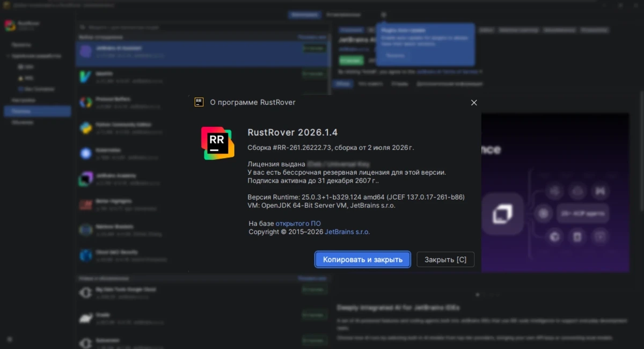This screenshot has height=349, width=644.
Task: Click the blue Kubernetes plugin icon in the upper plugin list
Action: (x=86, y=154)
